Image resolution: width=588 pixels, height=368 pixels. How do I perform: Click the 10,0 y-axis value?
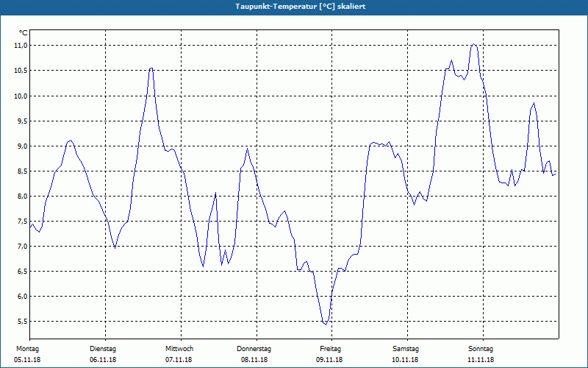coord(21,96)
